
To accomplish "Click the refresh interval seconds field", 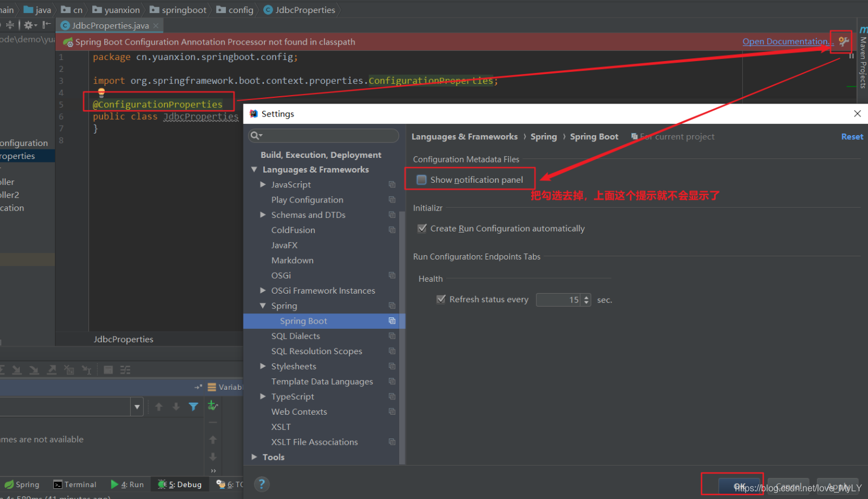I will pos(558,300).
